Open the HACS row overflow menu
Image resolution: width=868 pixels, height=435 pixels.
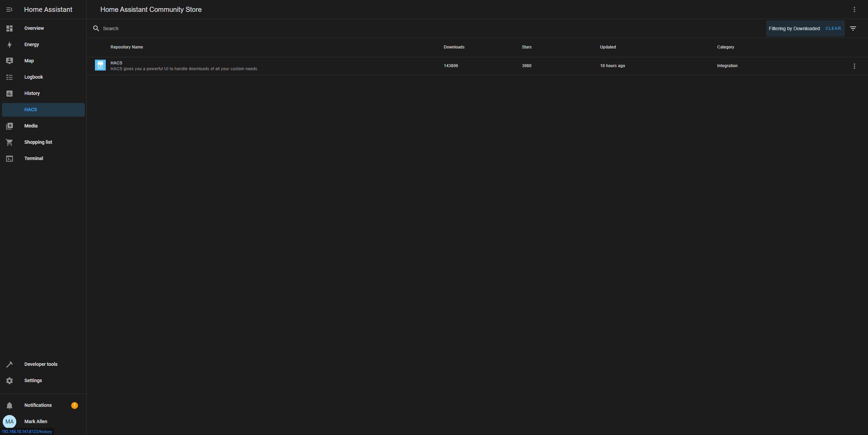(854, 66)
